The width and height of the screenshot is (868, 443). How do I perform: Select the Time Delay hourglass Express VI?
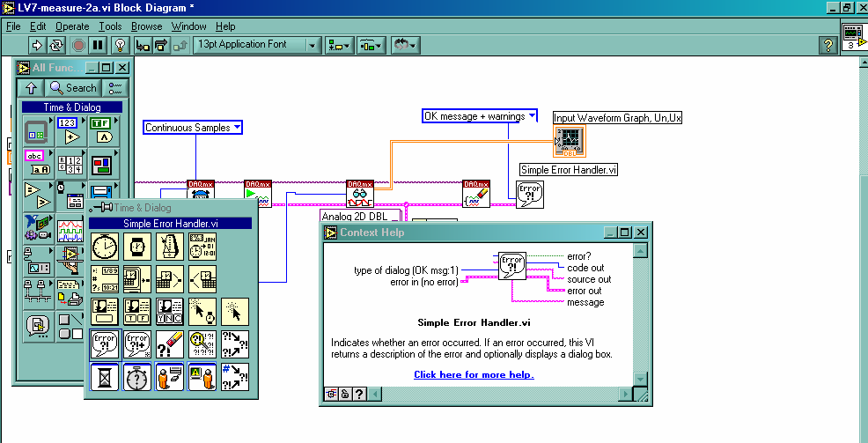[105, 377]
